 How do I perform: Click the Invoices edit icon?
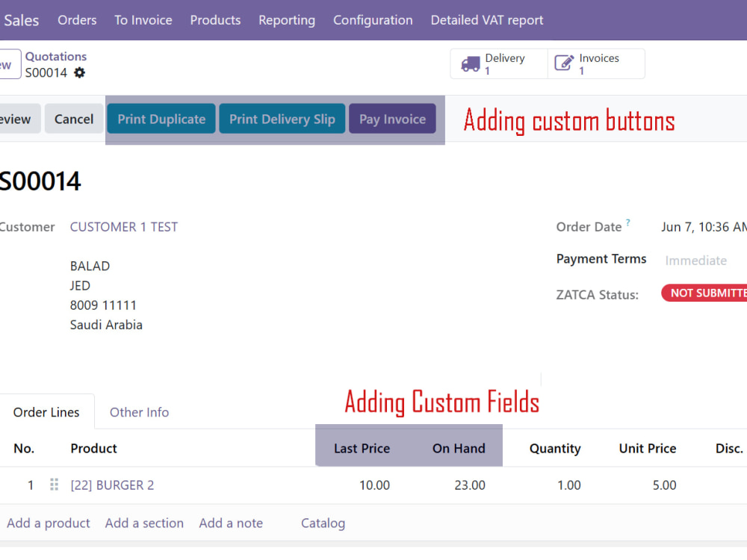tap(564, 63)
